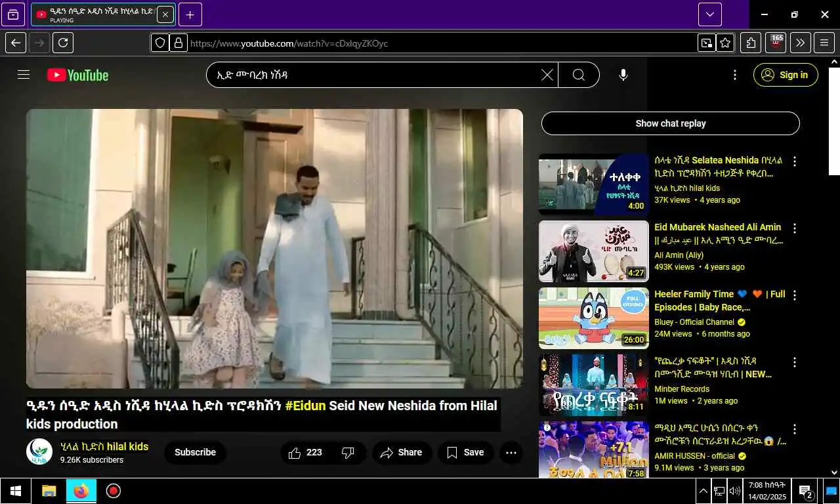
Task: Go to YouTube home via logo
Action: click(x=77, y=75)
